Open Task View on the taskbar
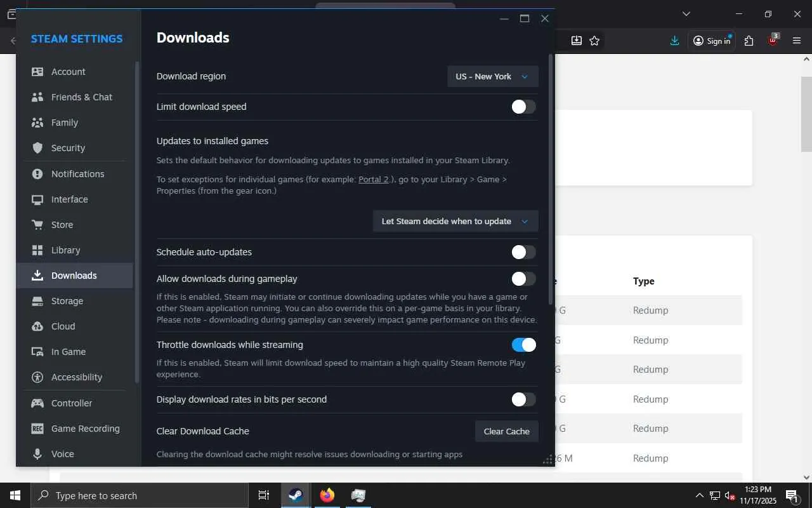This screenshot has height=508, width=812. [x=264, y=495]
